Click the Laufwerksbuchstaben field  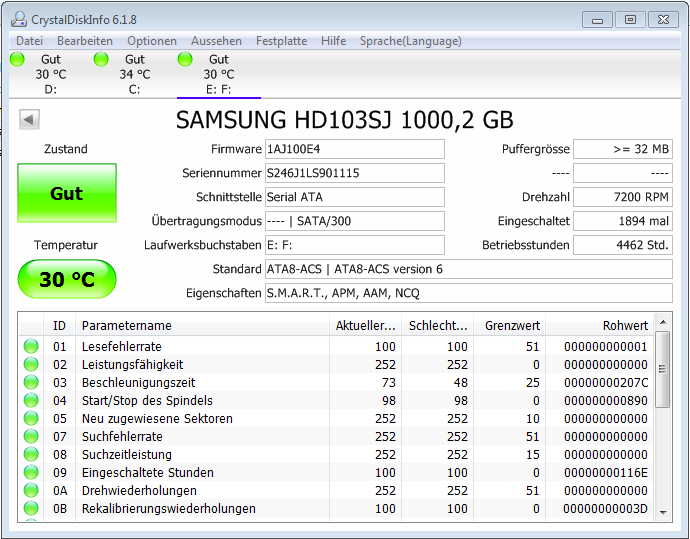tap(355, 245)
